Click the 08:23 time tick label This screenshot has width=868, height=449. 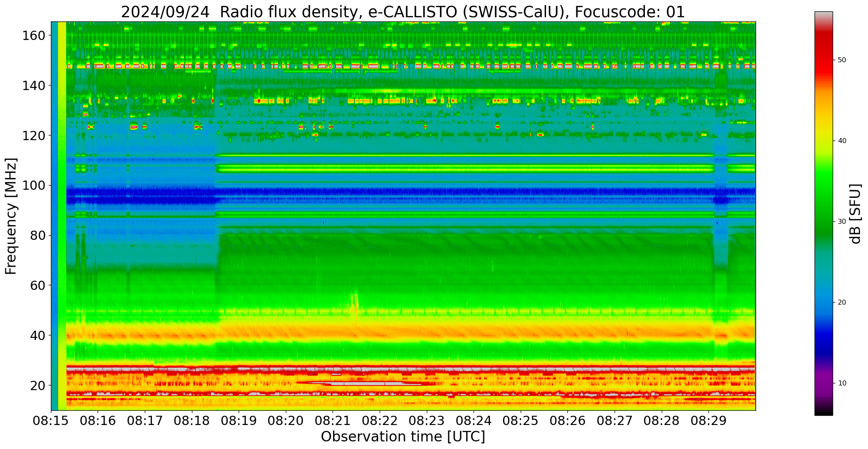pos(427,421)
